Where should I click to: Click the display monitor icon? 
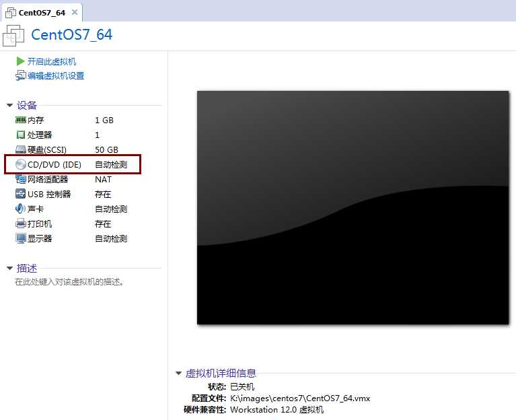click(x=20, y=238)
